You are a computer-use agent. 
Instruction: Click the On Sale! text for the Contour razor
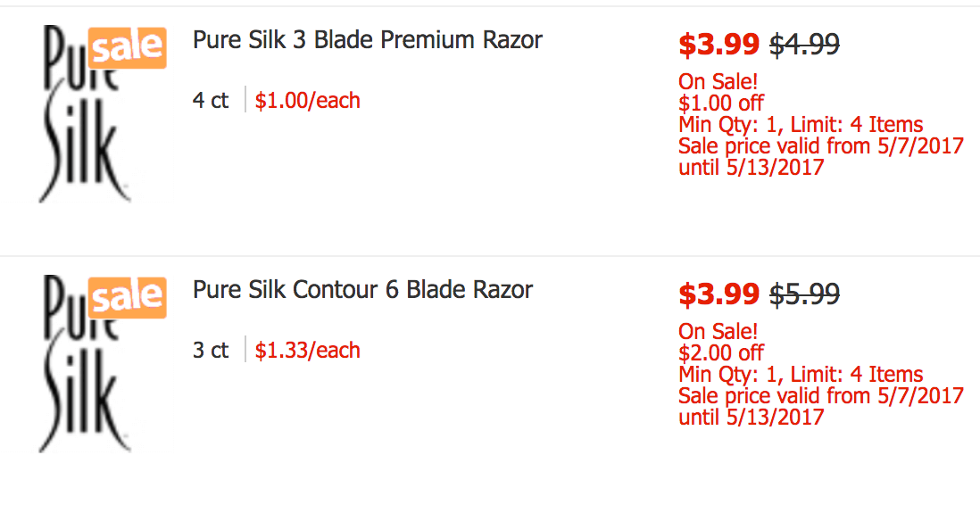pos(718,332)
